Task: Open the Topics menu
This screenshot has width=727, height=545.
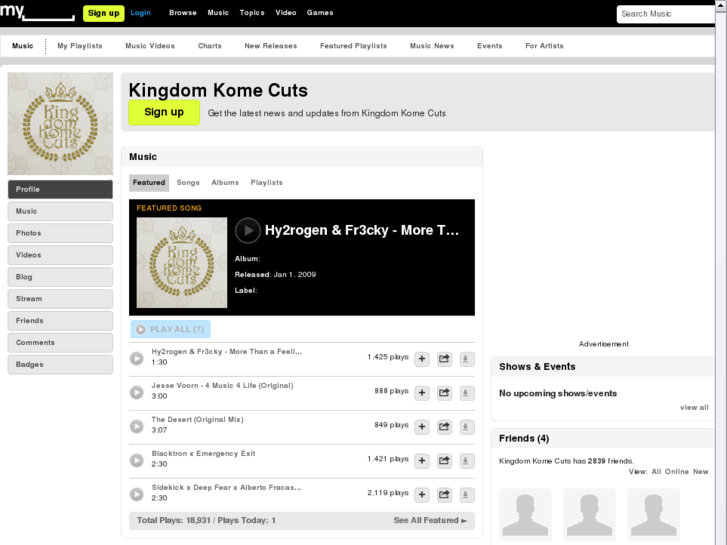Action: click(x=252, y=13)
